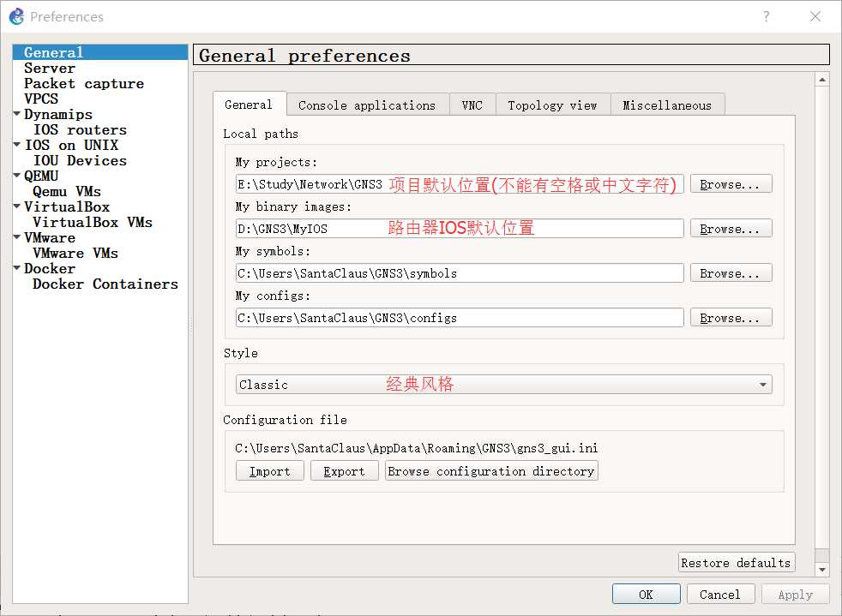Open the Server settings page
This screenshot has height=616, width=842.
click(50, 69)
